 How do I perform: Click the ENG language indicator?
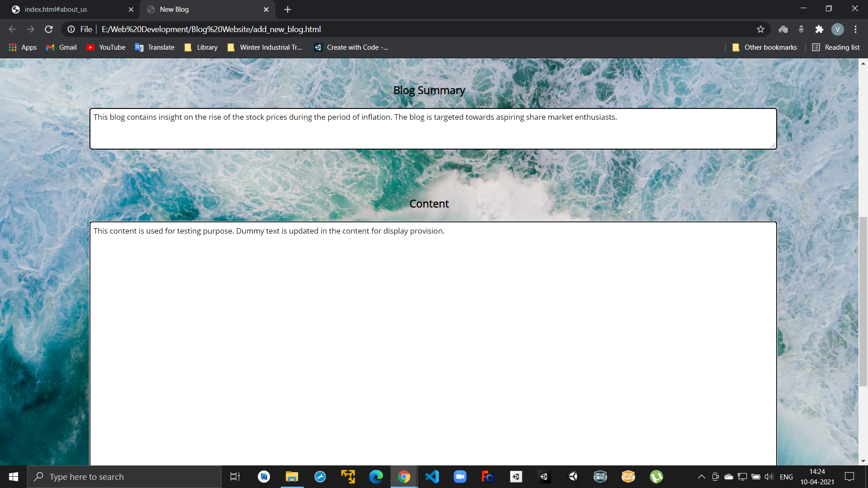(x=786, y=477)
